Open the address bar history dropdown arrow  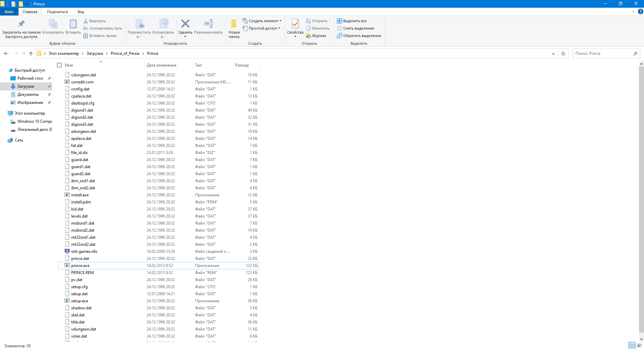pyautogui.click(x=553, y=53)
